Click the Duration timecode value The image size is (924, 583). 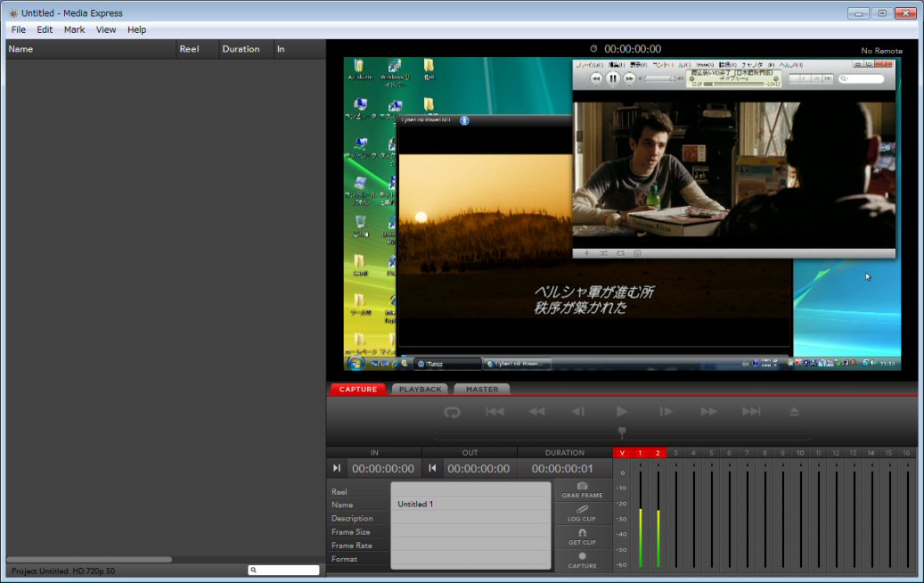(562, 469)
